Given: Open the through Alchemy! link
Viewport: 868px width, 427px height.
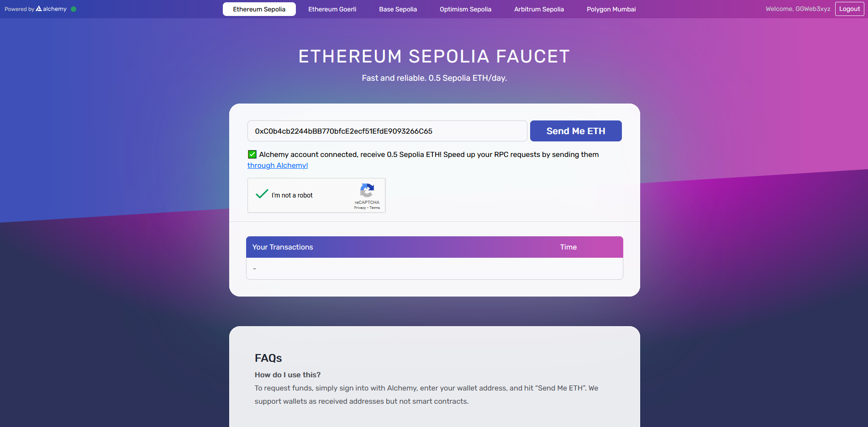Looking at the screenshot, I should [x=278, y=166].
